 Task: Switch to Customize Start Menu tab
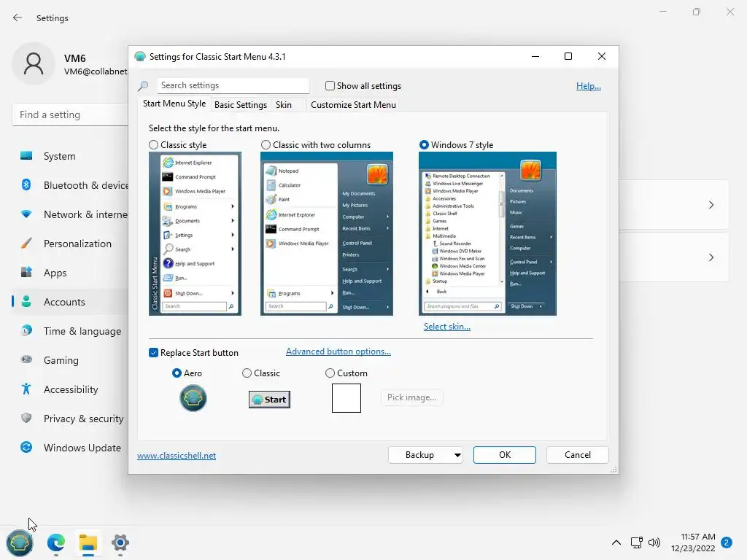353,105
